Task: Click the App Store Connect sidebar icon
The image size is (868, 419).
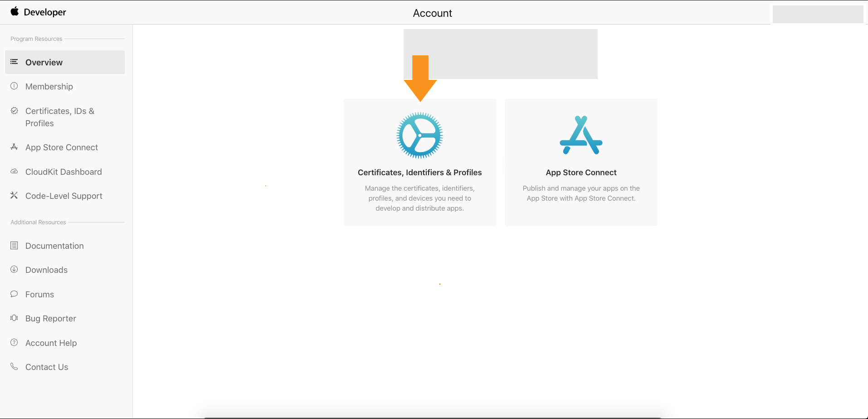Action: pos(14,147)
